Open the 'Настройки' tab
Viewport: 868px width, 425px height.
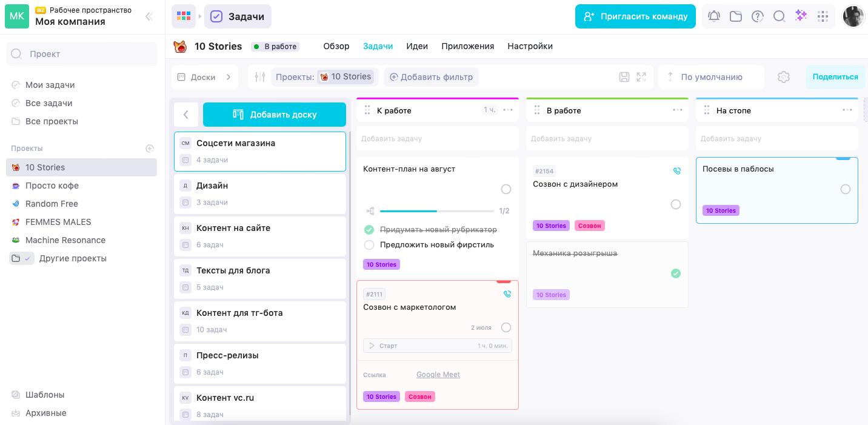pyautogui.click(x=530, y=46)
